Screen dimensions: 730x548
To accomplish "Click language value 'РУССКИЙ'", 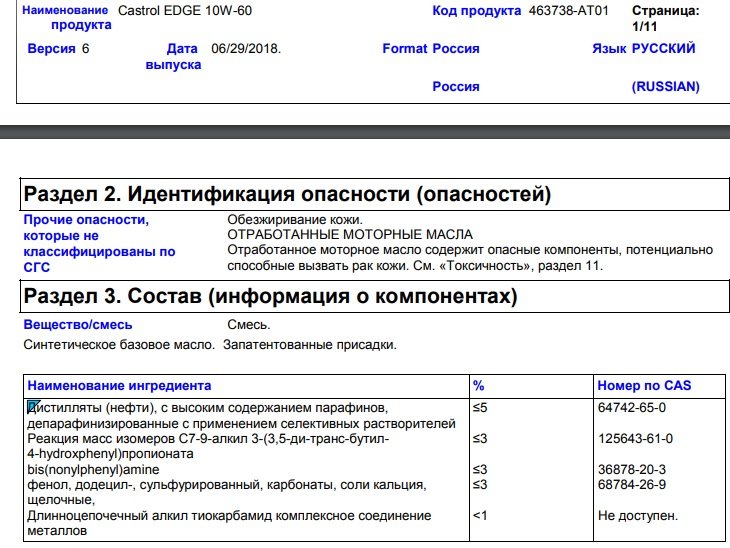I will [663, 48].
